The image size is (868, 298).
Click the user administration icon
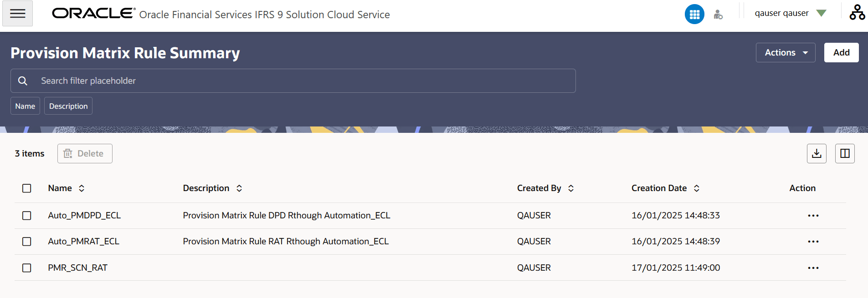click(x=718, y=15)
